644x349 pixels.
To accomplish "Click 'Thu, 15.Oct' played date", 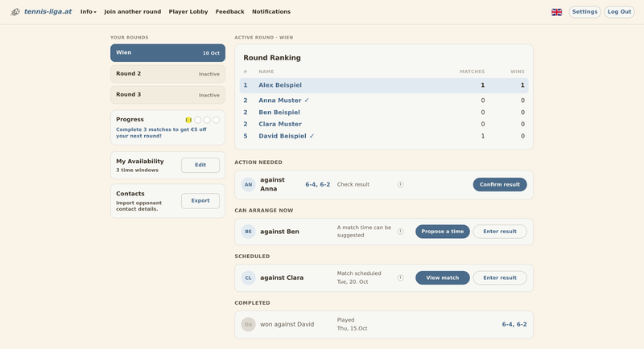I will click(352, 329).
